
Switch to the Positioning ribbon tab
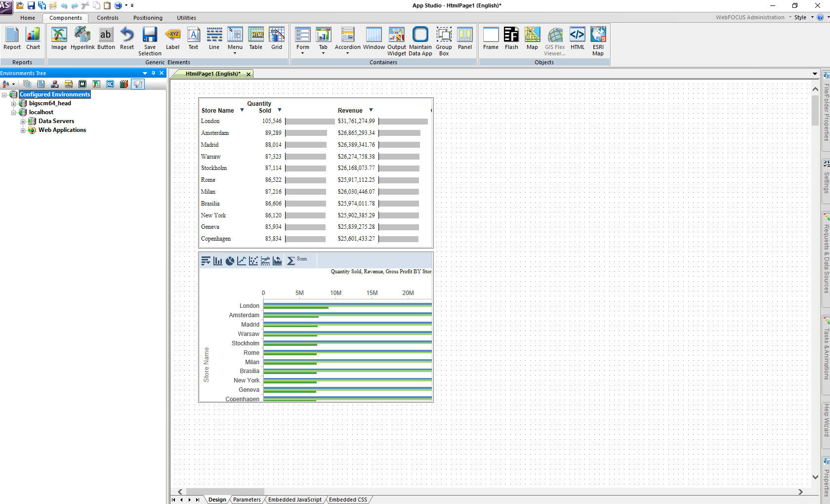click(x=148, y=18)
